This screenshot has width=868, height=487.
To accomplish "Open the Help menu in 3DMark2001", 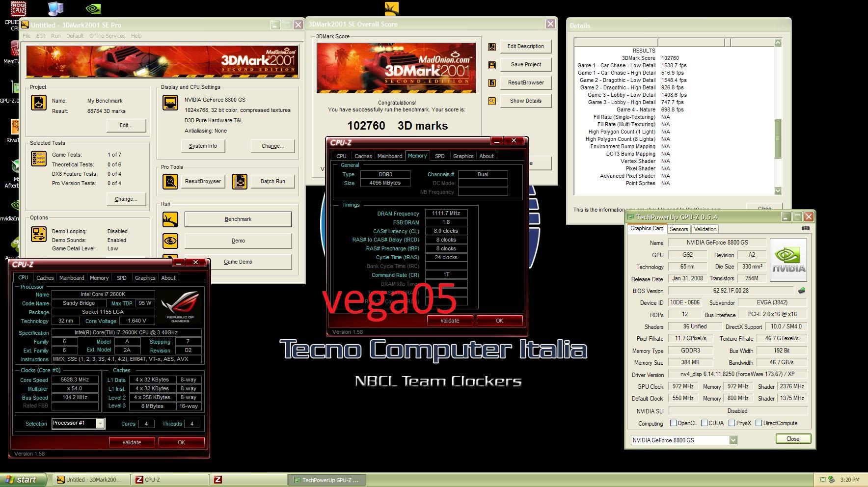I will pos(136,36).
